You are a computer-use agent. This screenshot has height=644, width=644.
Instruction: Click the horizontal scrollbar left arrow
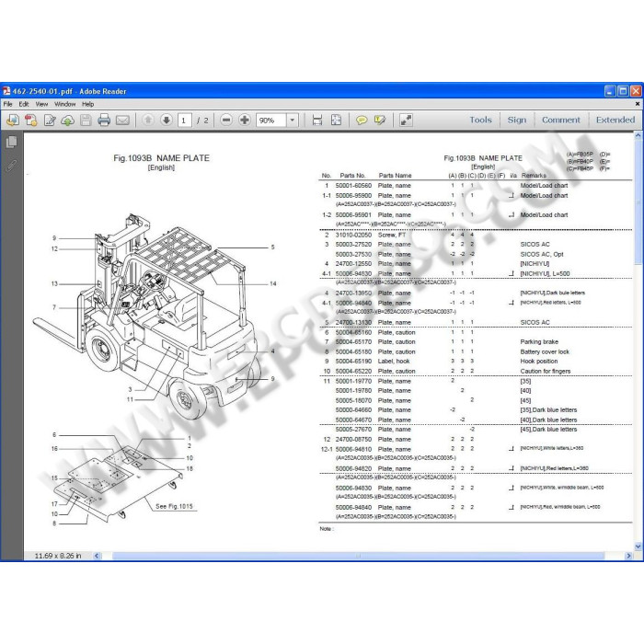[x=97, y=556]
